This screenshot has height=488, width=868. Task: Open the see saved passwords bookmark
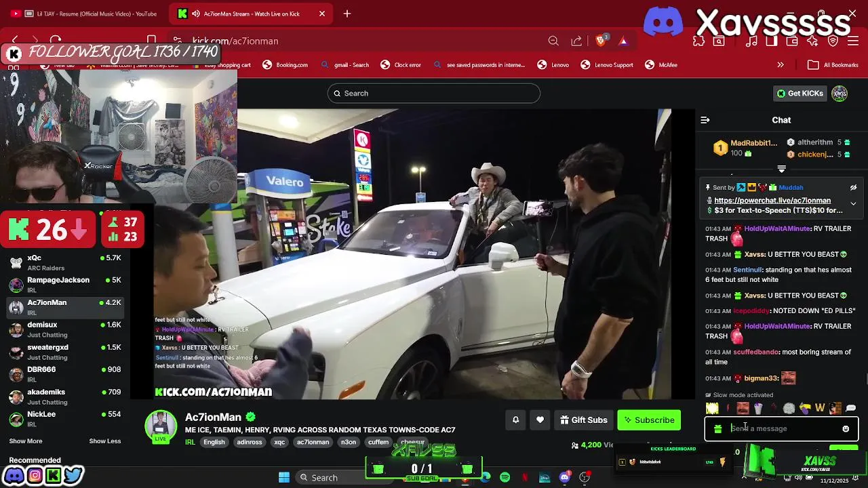coord(479,65)
